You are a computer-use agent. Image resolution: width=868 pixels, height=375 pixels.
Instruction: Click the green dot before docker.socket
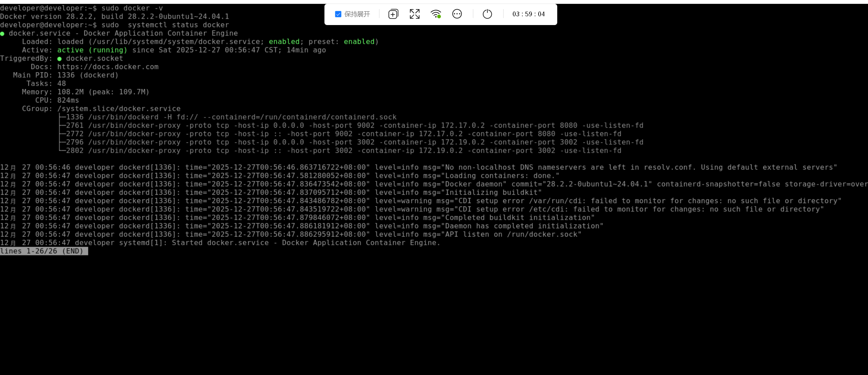tap(59, 59)
